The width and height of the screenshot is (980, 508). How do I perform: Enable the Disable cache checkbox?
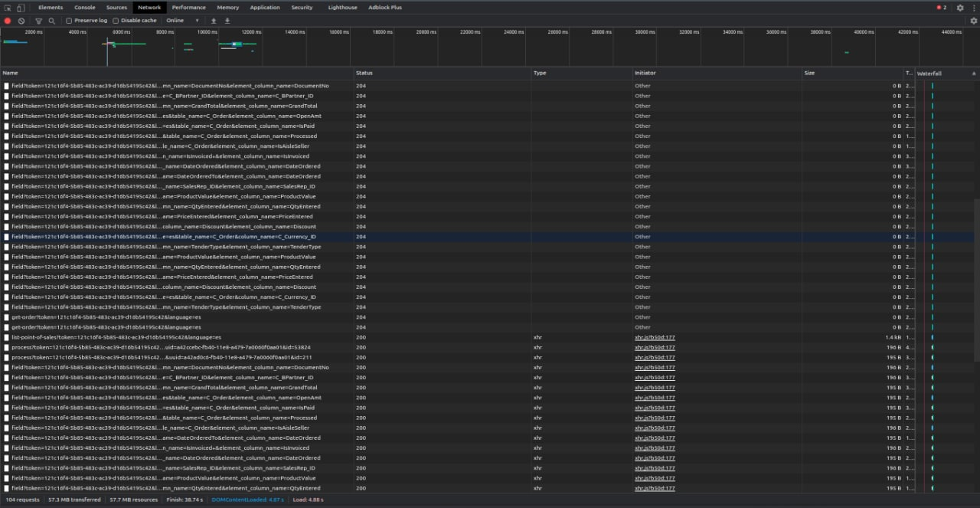(116, 21)
